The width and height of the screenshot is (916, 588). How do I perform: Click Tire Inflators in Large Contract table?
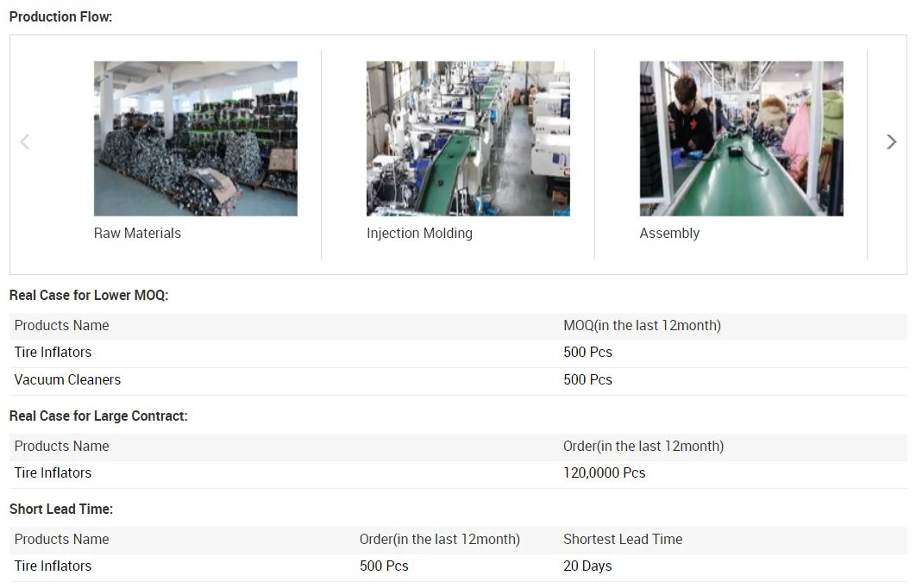[53, 472]
